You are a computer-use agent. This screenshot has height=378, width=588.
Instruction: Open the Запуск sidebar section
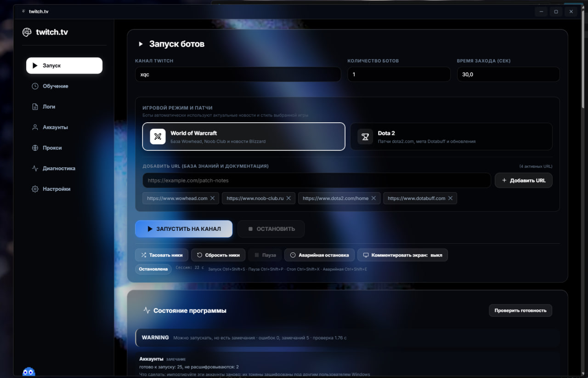click(x=64, y=65)
